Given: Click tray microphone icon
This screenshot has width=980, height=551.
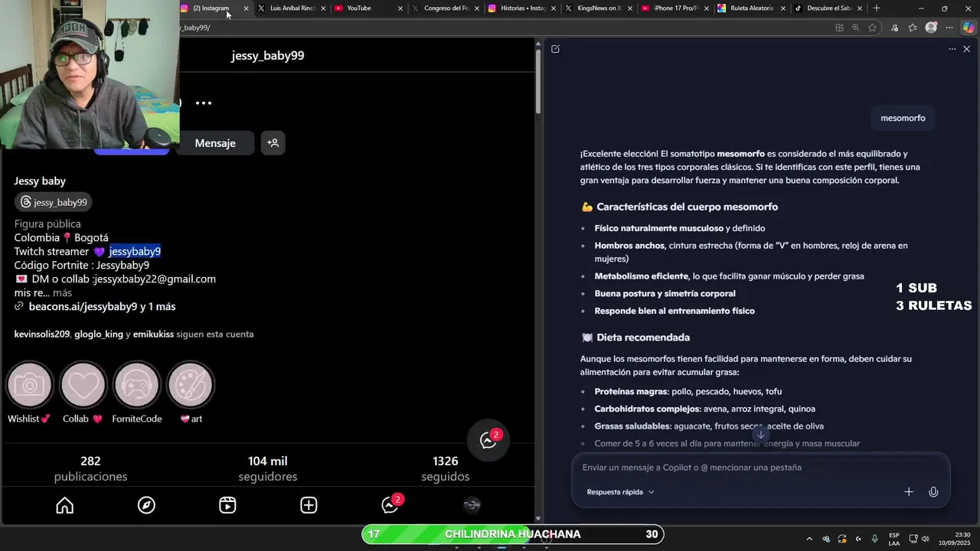Looking at the screenshot, I should (x=874, y=539).
